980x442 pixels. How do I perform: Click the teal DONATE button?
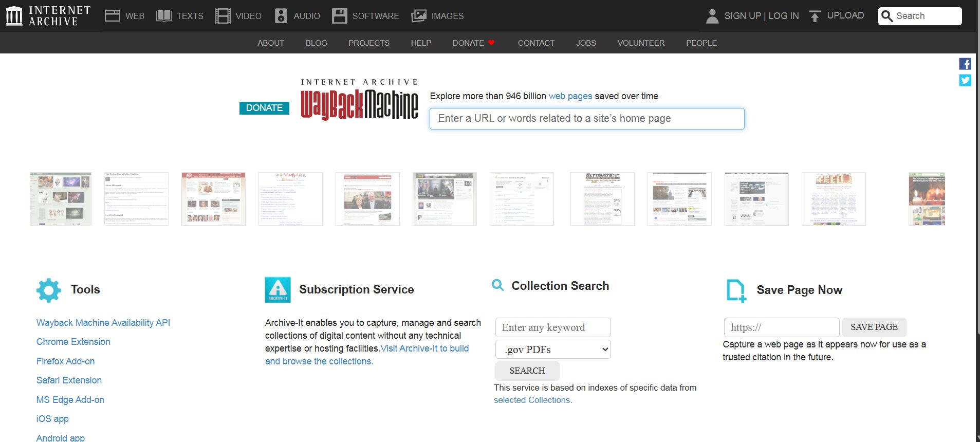pyautogui.click(x=264, y=108)
